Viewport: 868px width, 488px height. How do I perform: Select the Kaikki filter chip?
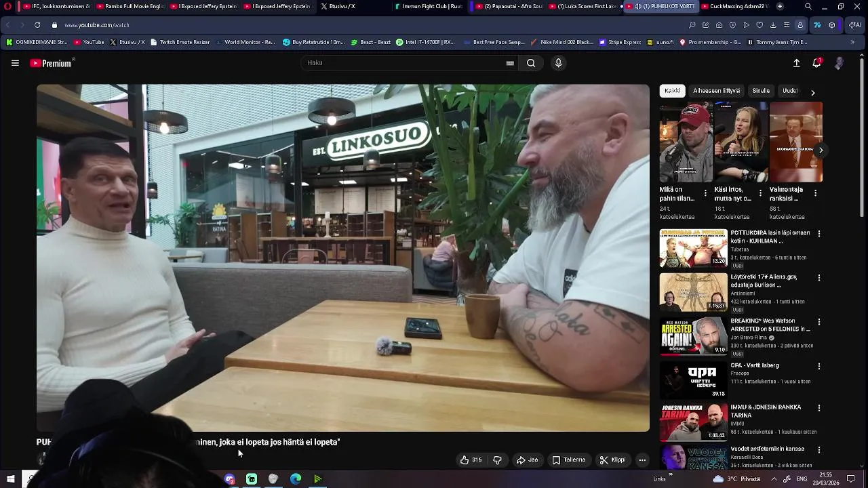[672, 91]
